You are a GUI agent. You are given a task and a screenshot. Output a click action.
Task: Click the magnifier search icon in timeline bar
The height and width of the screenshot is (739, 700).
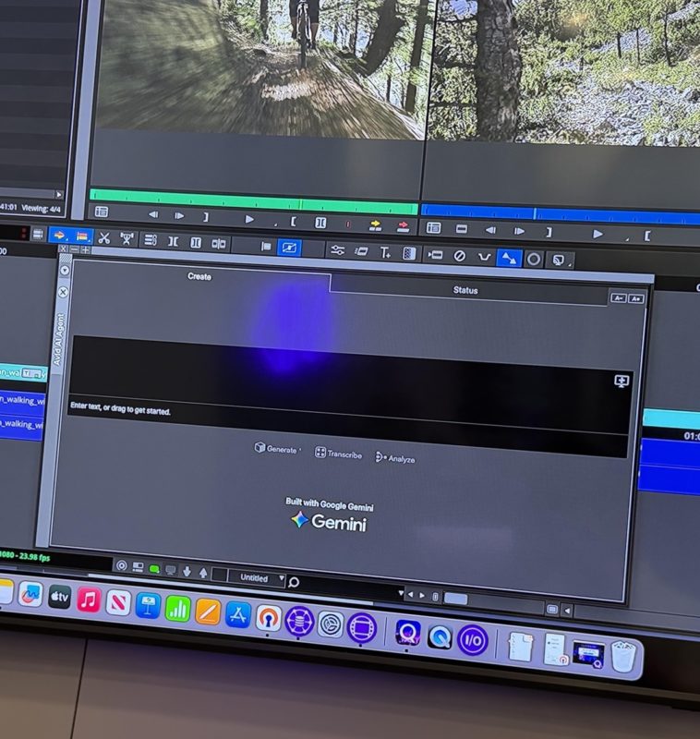(293, 583)
